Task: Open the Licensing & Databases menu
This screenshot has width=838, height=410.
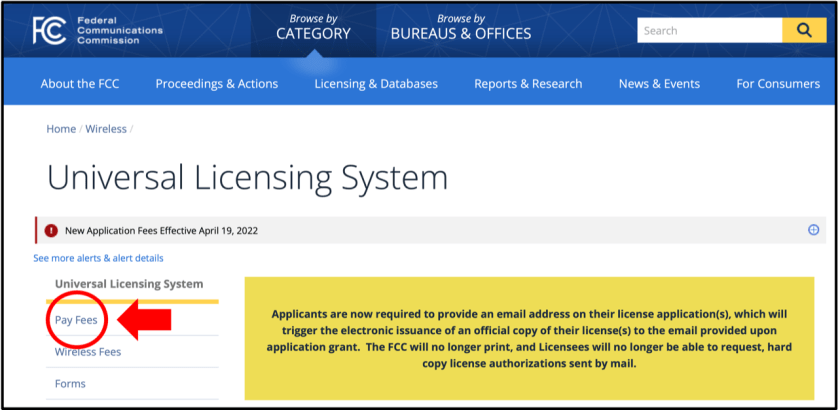Action: tap(376, 84)
